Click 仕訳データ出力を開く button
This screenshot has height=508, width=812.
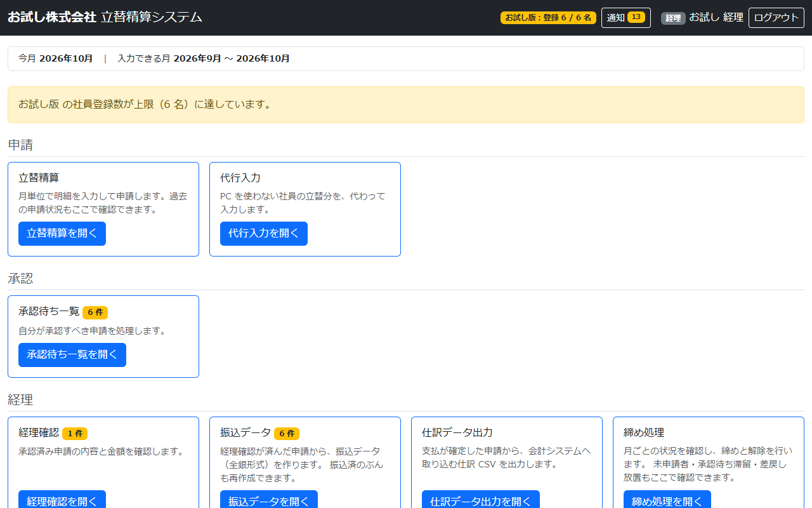click(x=481, y=500)
